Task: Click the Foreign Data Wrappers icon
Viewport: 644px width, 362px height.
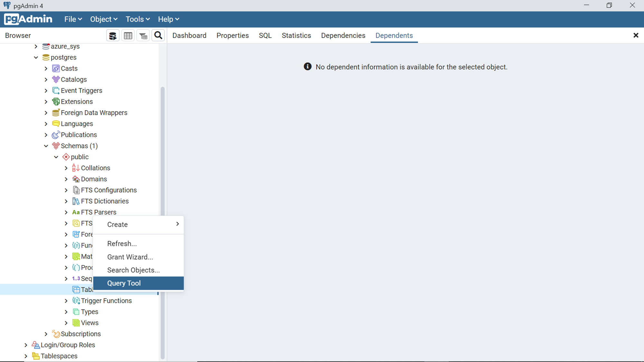Action: point(56,113)
